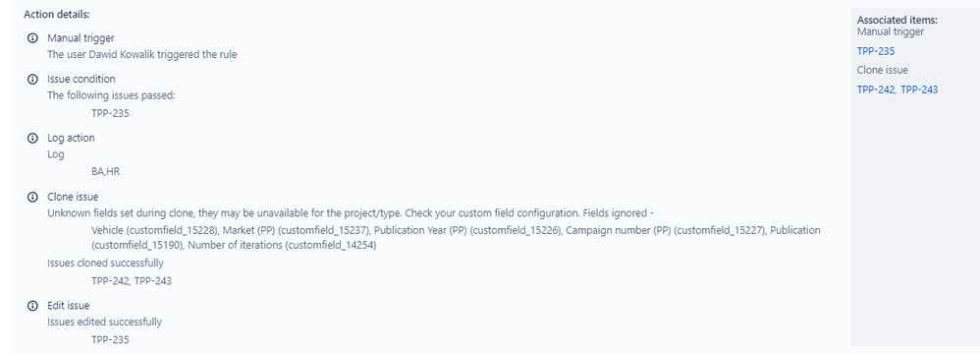Click the info icon beside Manual trigger
This screenshot has height=354, width=980.
[32, 38]
